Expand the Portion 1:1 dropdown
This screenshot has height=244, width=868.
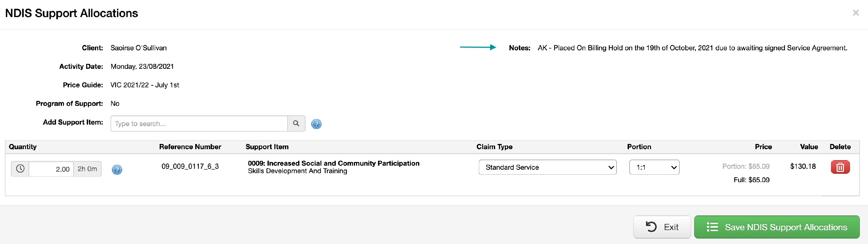tap(654, 167)
